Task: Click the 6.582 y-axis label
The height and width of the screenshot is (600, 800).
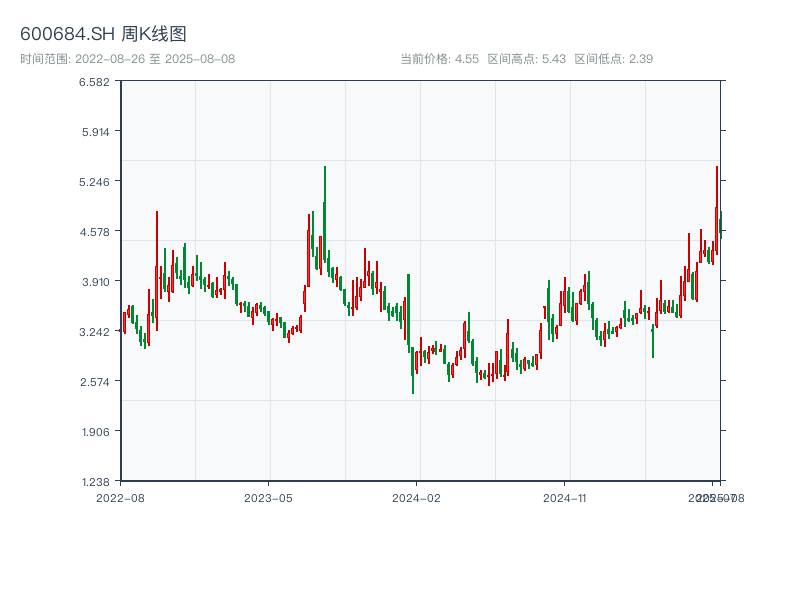Action: [x=94, y=82]
